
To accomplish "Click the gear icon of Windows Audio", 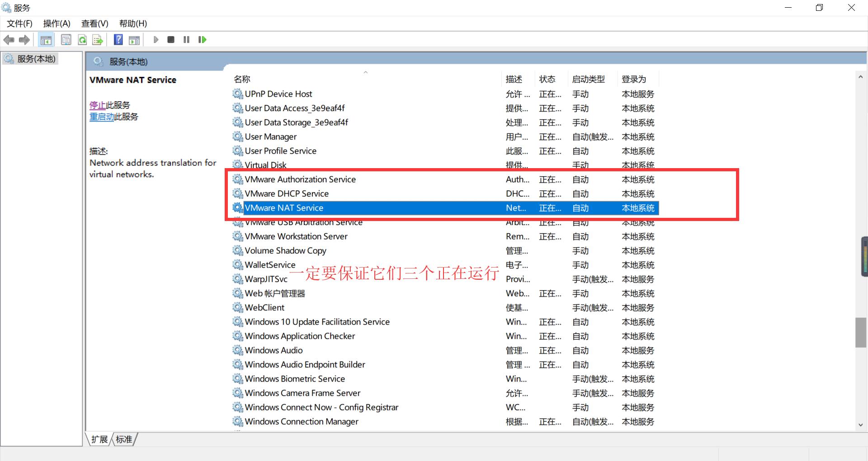I will (x=238, y=350).
